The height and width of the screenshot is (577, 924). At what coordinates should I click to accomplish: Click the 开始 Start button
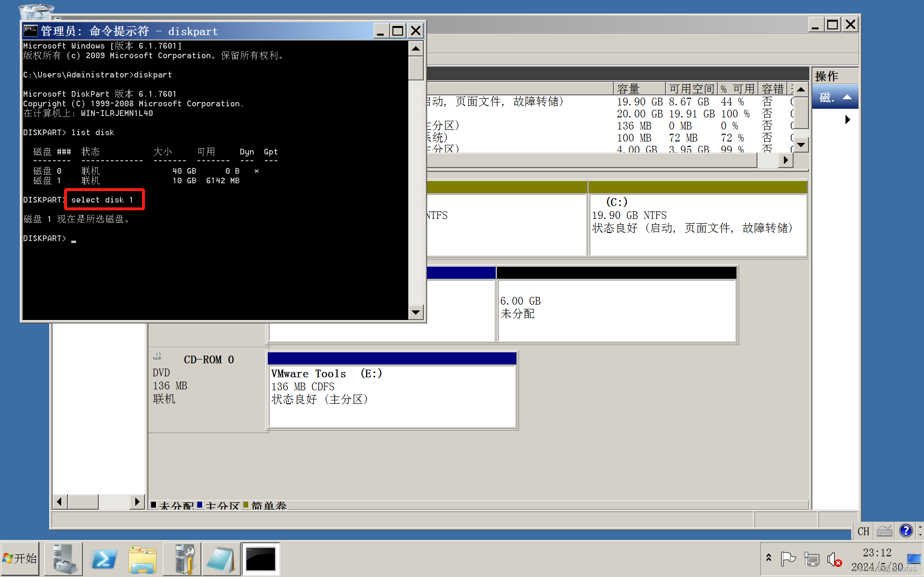tap(20, 559)
